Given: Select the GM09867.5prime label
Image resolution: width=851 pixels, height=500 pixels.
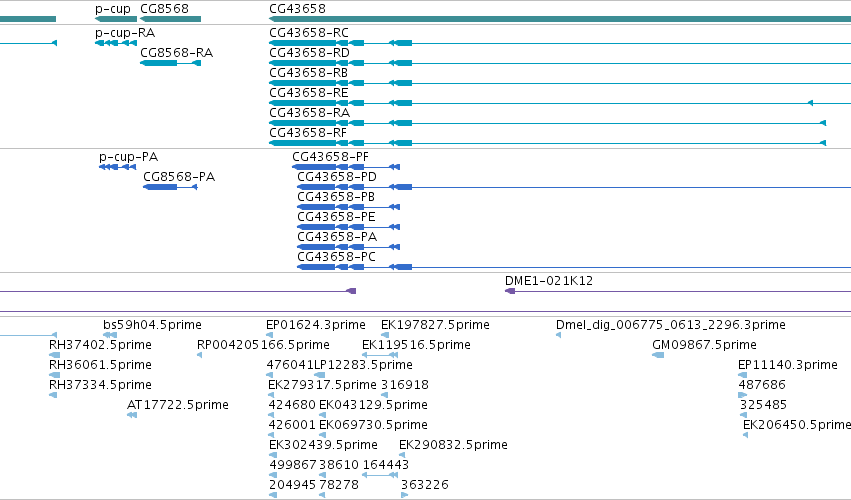Looking at the screenshot, I should click(704, 345).
